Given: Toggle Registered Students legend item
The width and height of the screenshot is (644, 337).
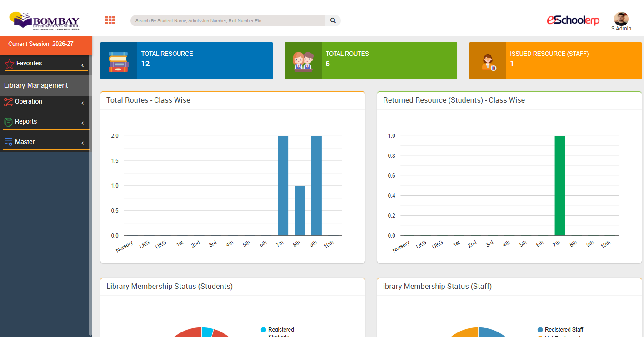Looking at the screenshot, I should click(278, 332).
